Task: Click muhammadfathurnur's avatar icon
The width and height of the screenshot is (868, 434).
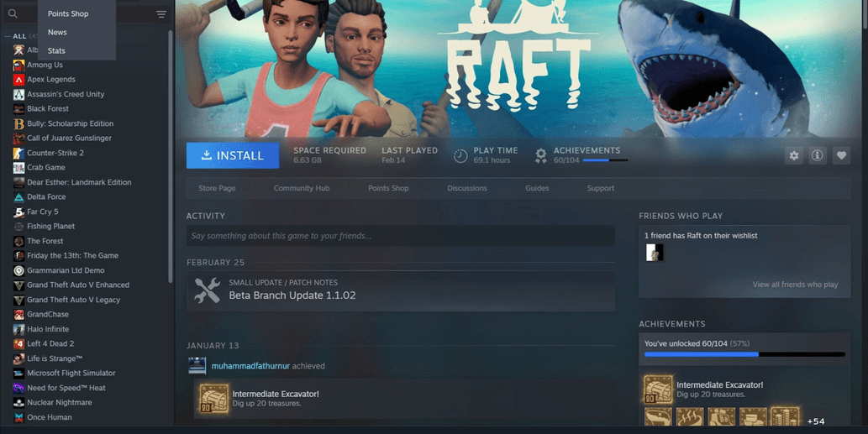Action: click(197, 366)
